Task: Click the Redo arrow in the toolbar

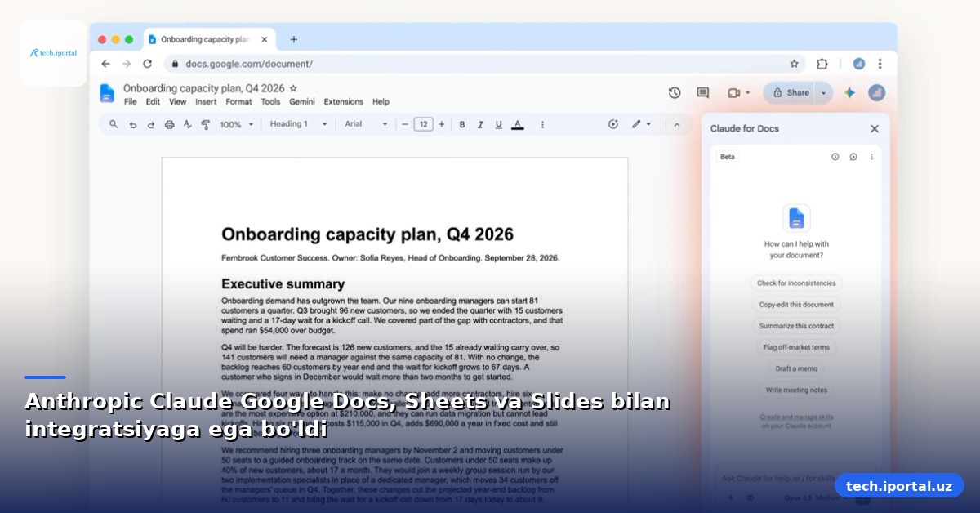Action: tap(151, 124)
